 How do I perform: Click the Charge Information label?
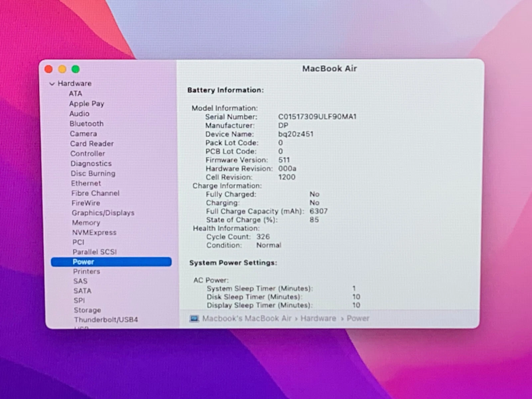pyautogui.click(x=227, y=186)
